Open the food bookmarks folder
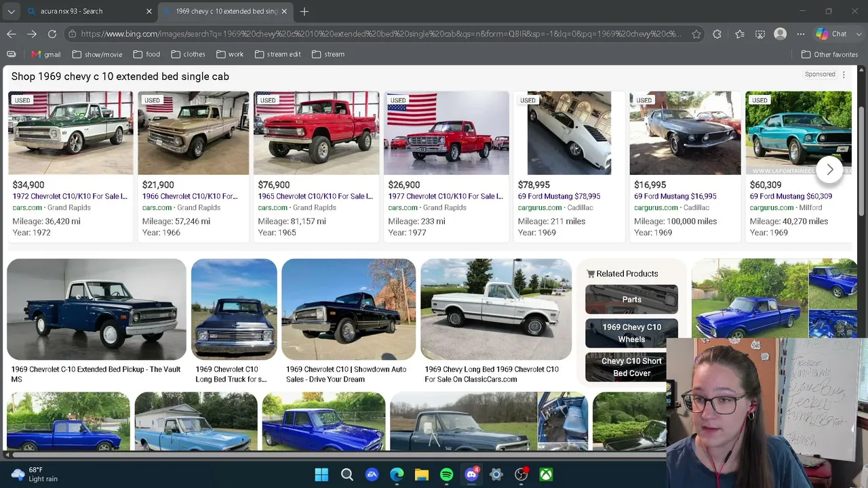868x488 pixels. 146,54
